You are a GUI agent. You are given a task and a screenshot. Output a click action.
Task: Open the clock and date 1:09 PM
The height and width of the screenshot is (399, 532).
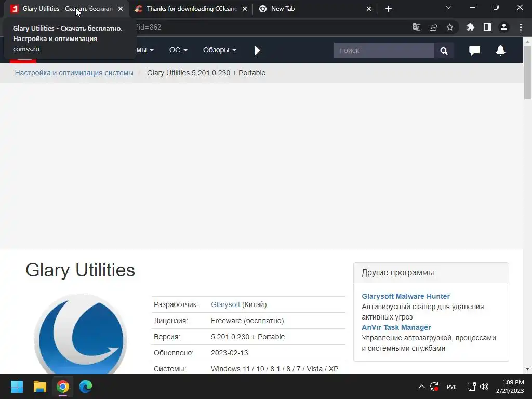point(510,387)
